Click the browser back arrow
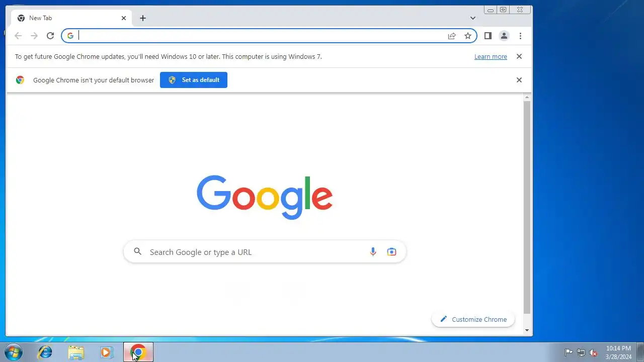Screen dimensions: 644x362 click(x=18, y=36)
